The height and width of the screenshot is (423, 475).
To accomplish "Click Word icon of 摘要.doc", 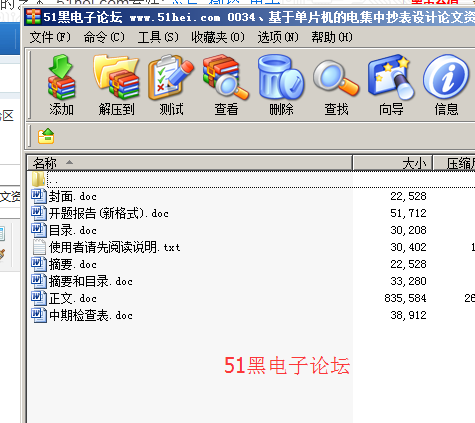I will point(39,264).
